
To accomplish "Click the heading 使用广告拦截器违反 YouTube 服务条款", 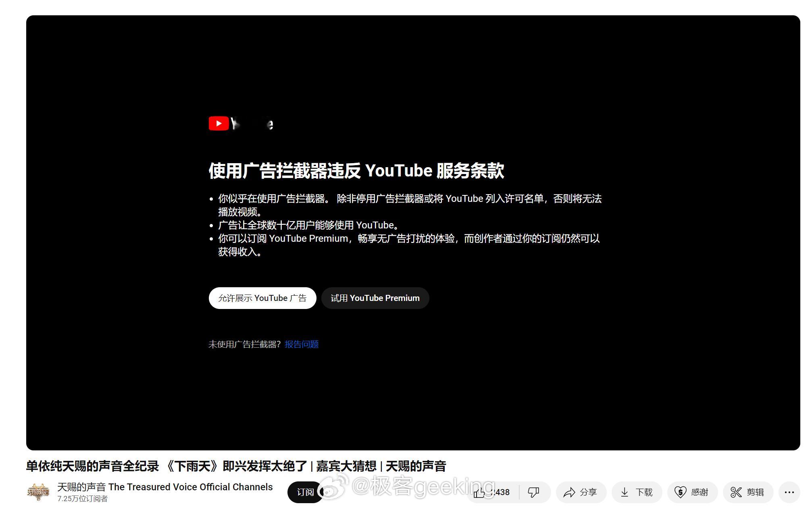I will tap(356, 170).
